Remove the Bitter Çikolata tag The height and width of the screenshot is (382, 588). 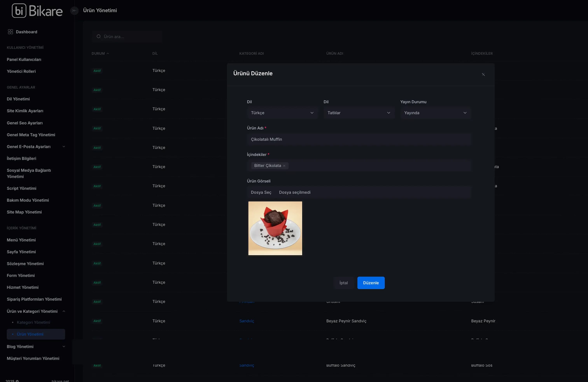tap(284, 166)
